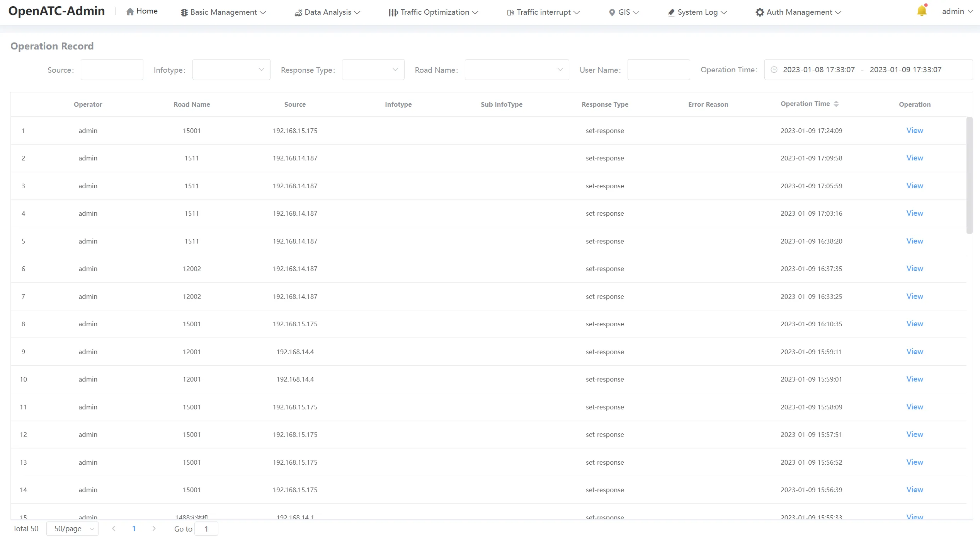Click the Auth Management gear icon
980x542 pixels.
(760, 12)
